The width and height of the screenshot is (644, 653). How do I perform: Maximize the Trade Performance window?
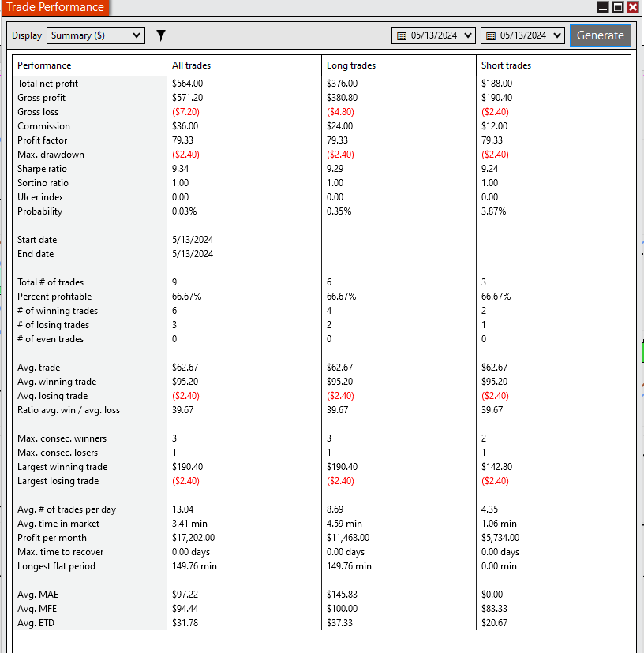pos(618,7)
